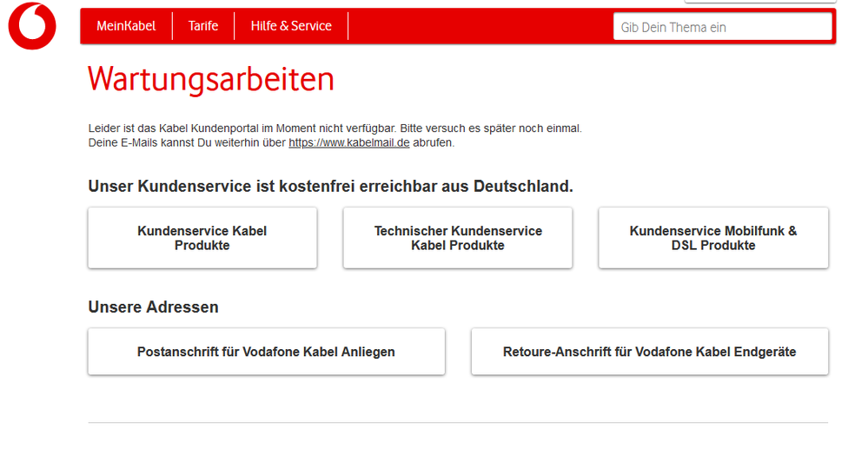Click the 'Deine E-Mails kannst Du' text

click(x=187, y=142)
